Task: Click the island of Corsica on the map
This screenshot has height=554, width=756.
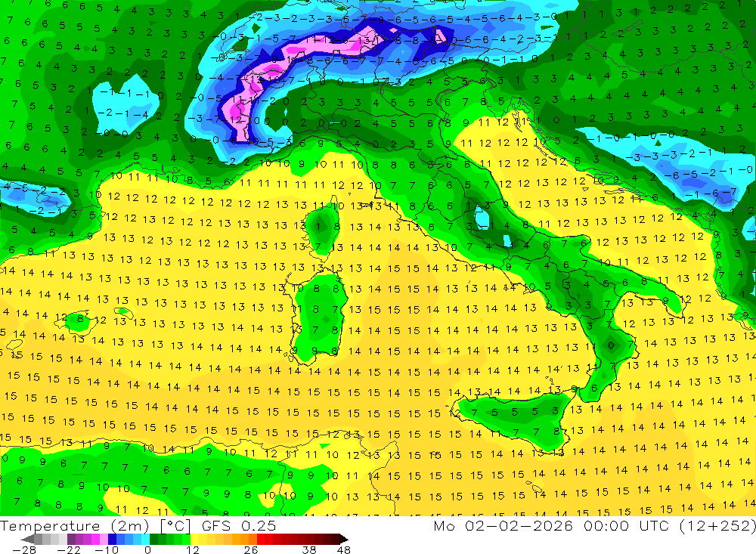Action: [x=324, y=229]
